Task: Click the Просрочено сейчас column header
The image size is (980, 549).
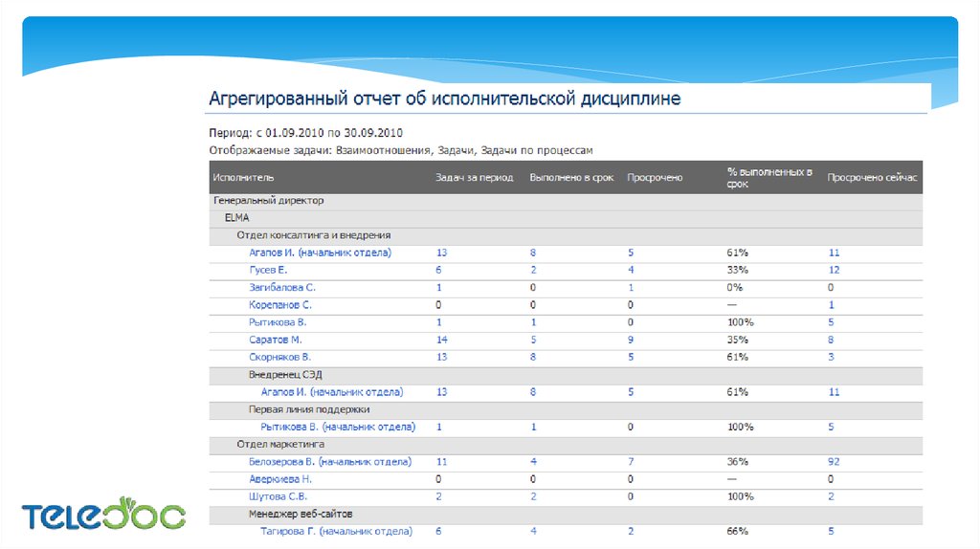Action: pyautogui.click(x=872, y=178)
